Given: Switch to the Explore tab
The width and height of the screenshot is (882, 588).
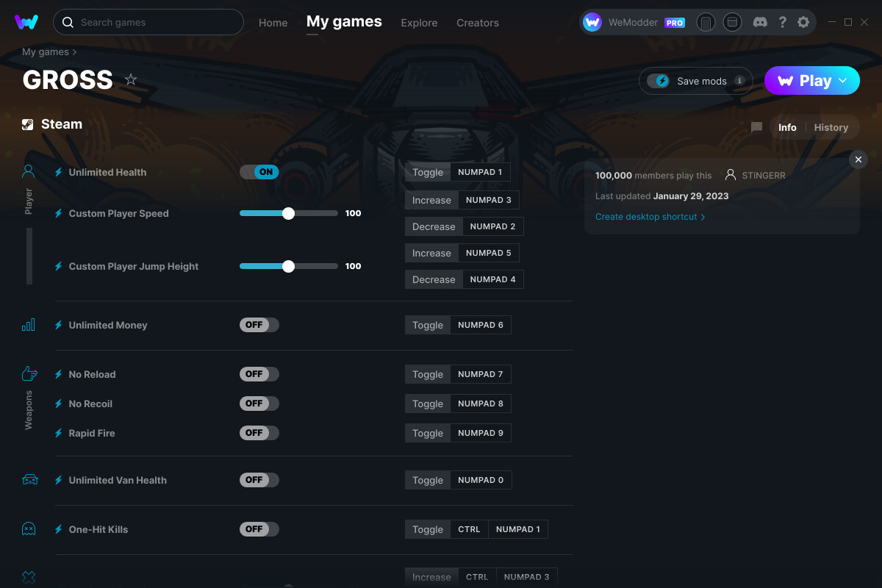Looking at the screenshot, I should [x=419, y=23].
